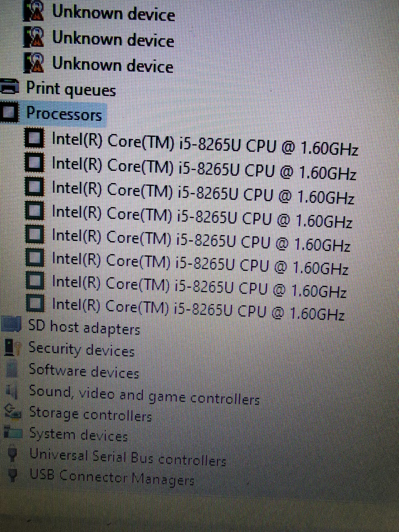
Task: Click the SD host adapters icon
Action: tap(11, 324)
